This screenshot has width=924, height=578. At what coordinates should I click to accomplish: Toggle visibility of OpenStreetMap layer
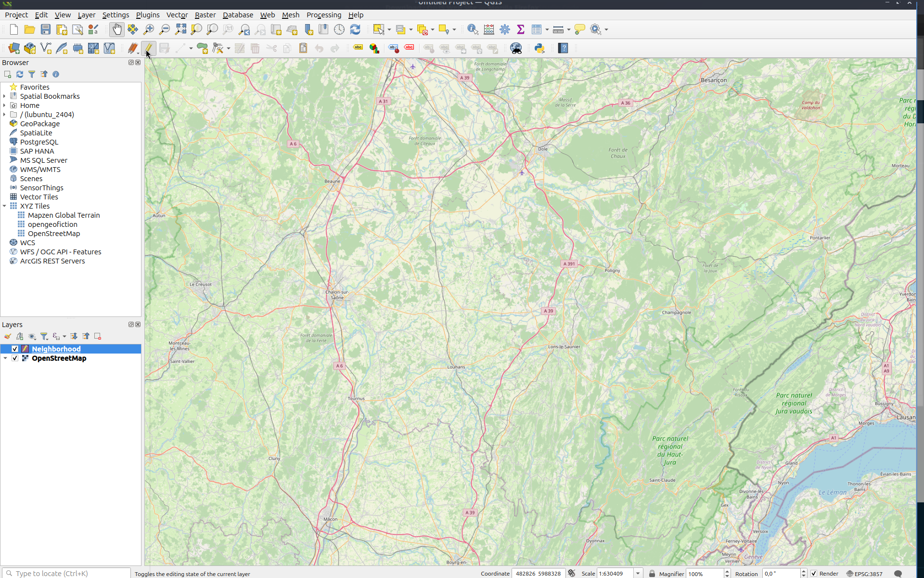click(x=14, y=358)
